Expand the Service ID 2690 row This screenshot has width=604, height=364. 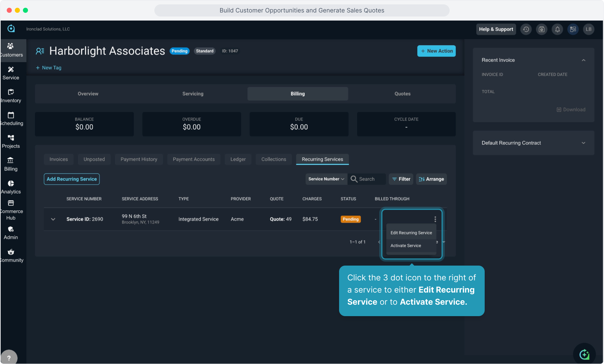[x=53, y=219]
